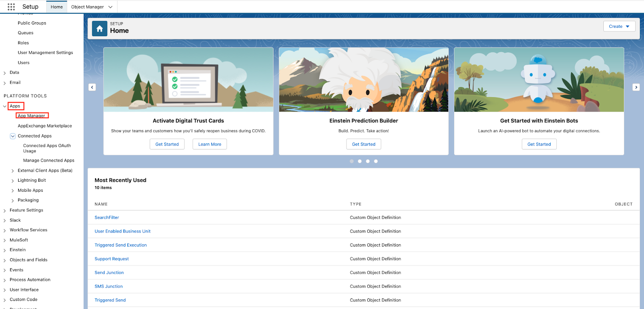Expand the External Client Apps (Beta) node
The width and height of the screenshot is (644, 309).
pyautogui.click(x=13, y=171)
